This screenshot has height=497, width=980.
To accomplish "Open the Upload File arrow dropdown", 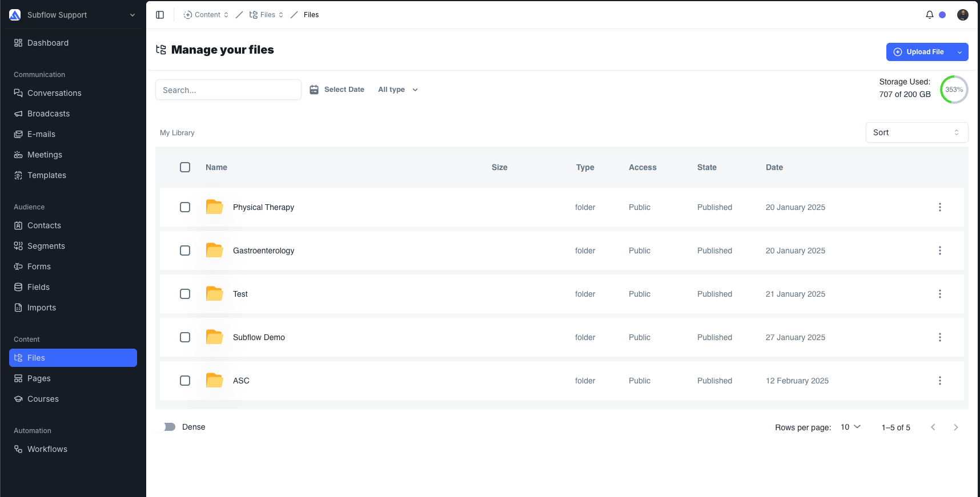I will pos(959,52).
